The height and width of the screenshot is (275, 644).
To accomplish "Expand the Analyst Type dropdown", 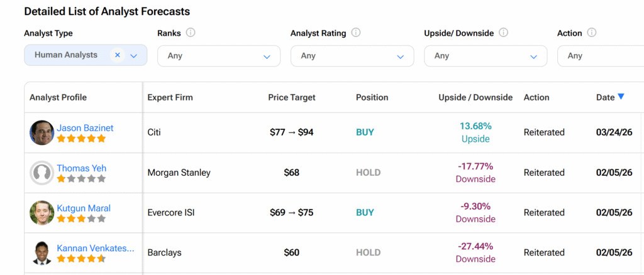I will tap(134, 55).
